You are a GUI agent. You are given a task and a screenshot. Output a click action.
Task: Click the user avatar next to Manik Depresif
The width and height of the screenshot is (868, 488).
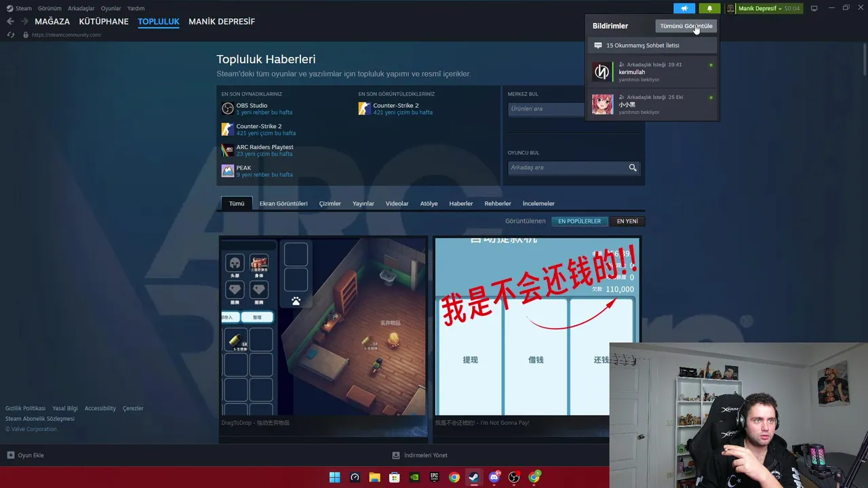(730, 8)
